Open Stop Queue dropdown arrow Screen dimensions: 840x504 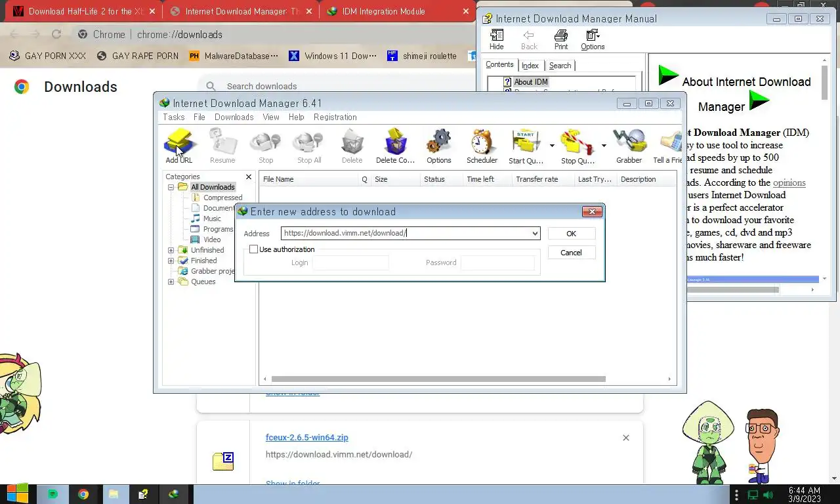click(604, 146)
